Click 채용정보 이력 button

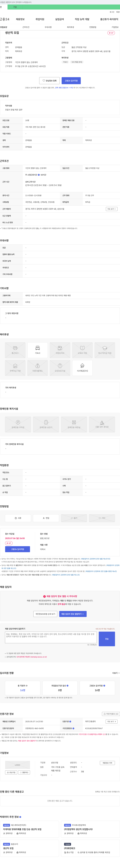[107, 763]
